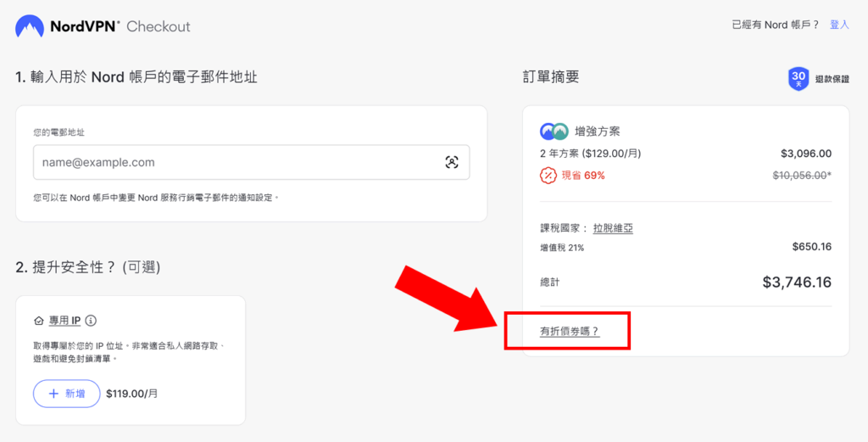Change tax country 拉脫維亞 link
This screenshot has width=868, height=442.
pyautogui.click(x=613, y=228)
